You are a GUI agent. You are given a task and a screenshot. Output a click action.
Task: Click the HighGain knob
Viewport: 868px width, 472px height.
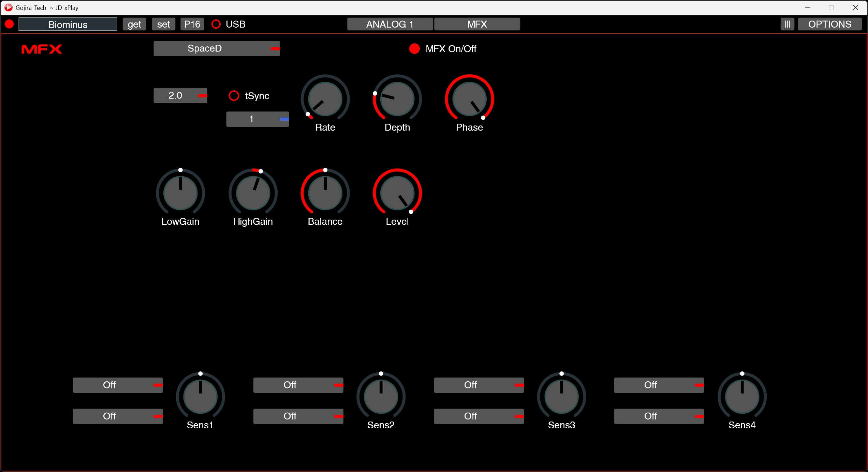pyautogui.click(x=253, y=193)
